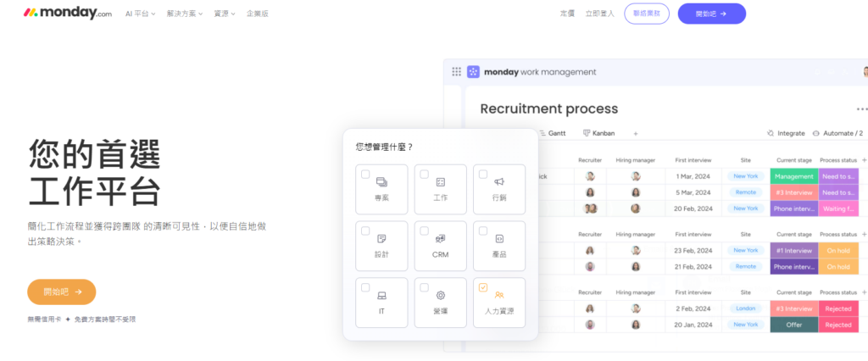The height and width of the screenshot is (361, 868).
Task: Click the Automate robot icon
Action: point(816,133)
